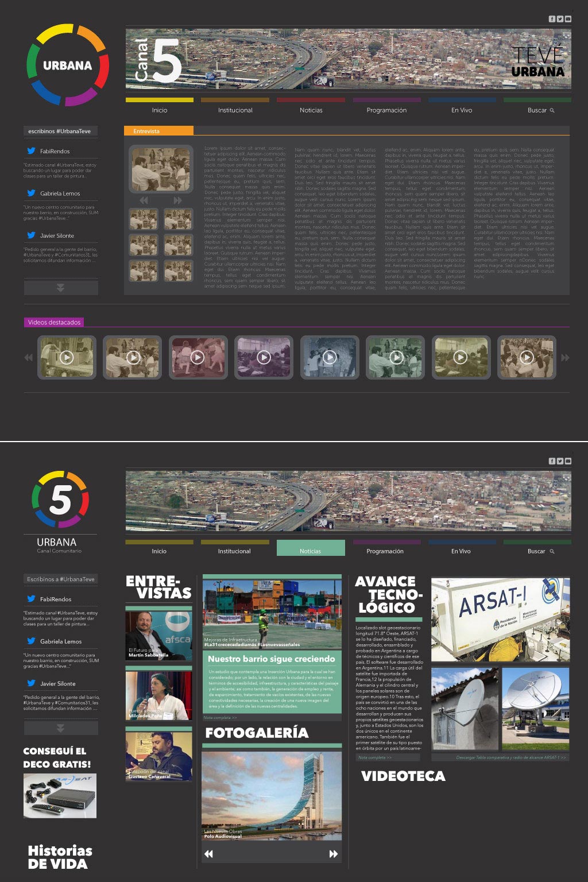Expand the tweet list in the bottom mockup sidebar
588x882 pixels.
tap(60, 728)
